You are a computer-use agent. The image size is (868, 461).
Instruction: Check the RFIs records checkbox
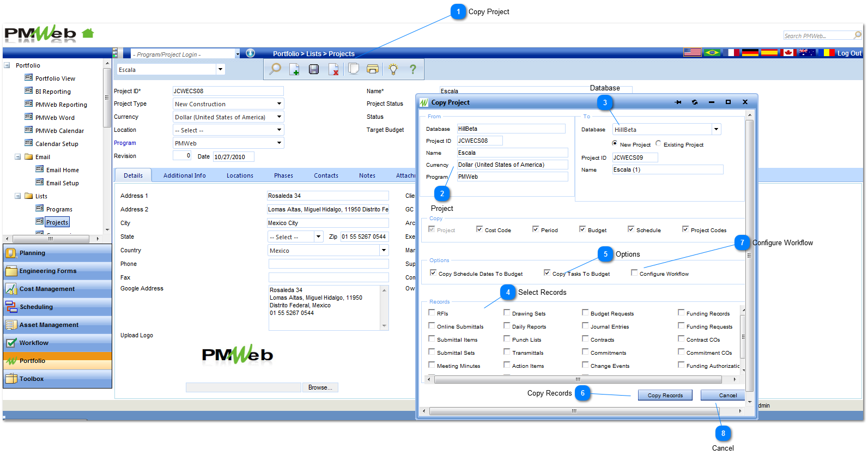click(x=432, y=312)
